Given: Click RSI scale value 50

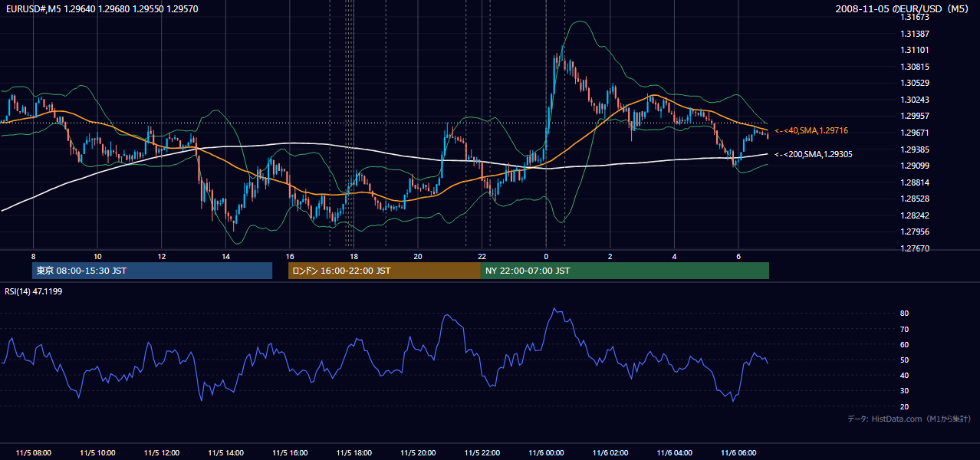Looking at the screenshot, I should pos(905,360).
